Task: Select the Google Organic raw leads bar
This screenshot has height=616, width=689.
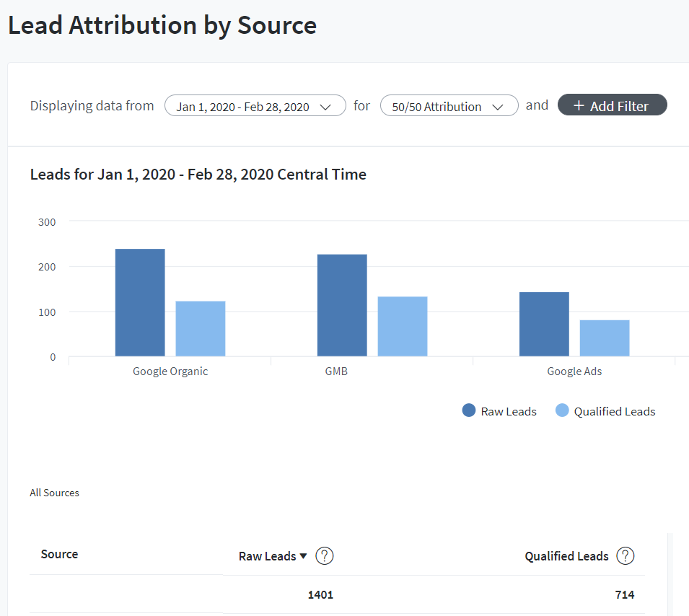Action: coord(140,302)
